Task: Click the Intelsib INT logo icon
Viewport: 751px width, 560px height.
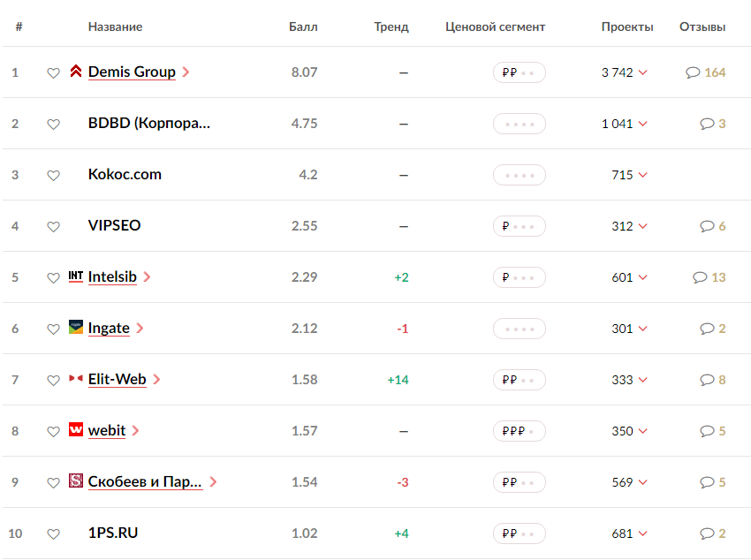Action: tap(76, 276)
